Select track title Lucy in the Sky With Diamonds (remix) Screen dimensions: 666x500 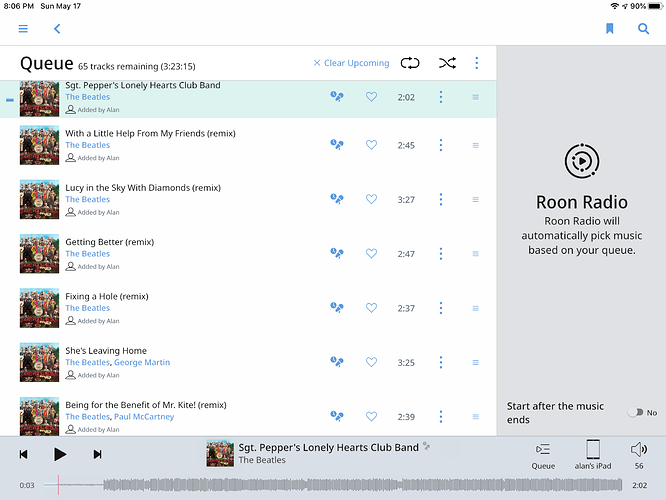[x=143, y=188]
